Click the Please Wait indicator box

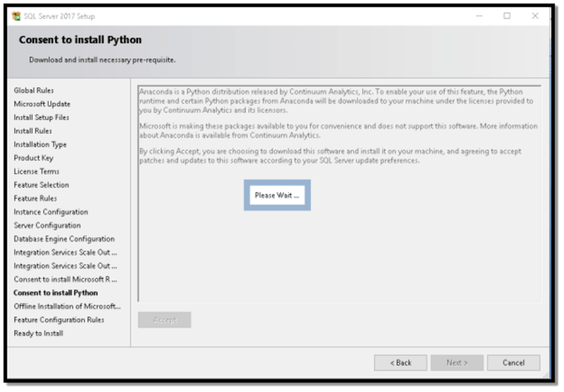tap(278, 195)
